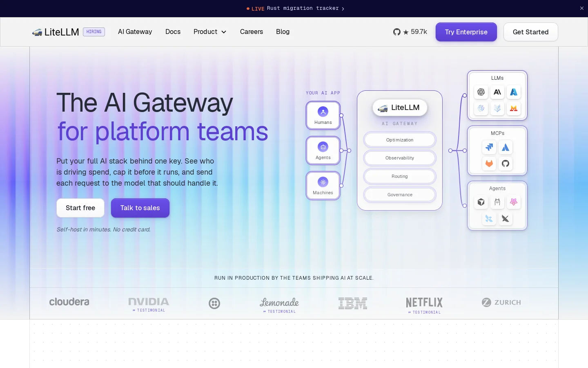The width and height of the screenshot is (588, 368).
Task: Click the IBM logo
Action: (353, 303)
